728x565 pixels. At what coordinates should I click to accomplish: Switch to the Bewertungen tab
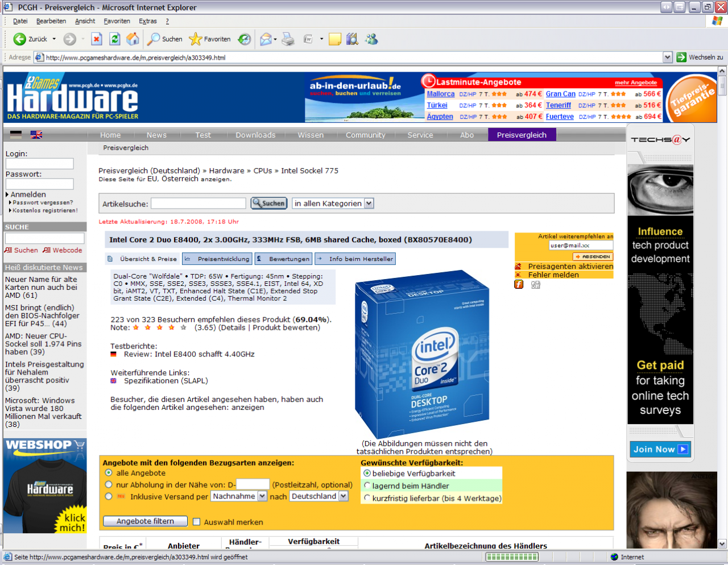(283, 259)
